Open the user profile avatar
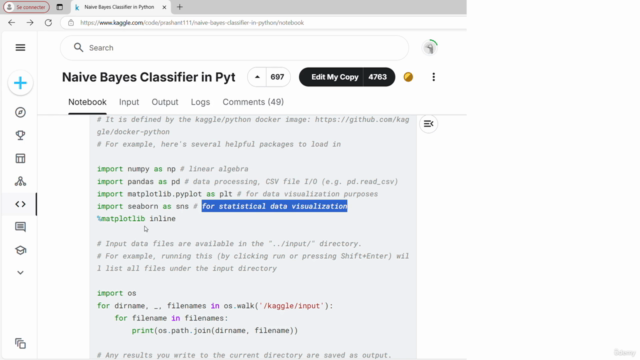The width and height of the screenshot is (640, 360). pyautogui.click(x=429, y=48)
